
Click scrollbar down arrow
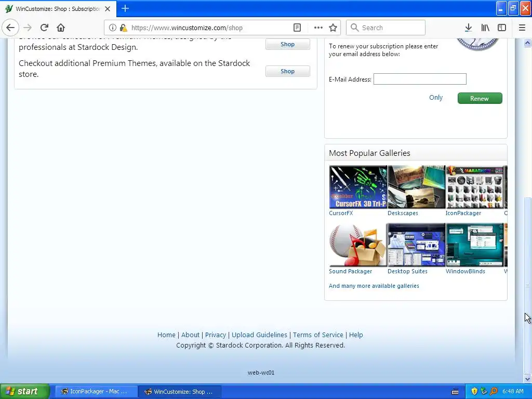pos(527,379)
